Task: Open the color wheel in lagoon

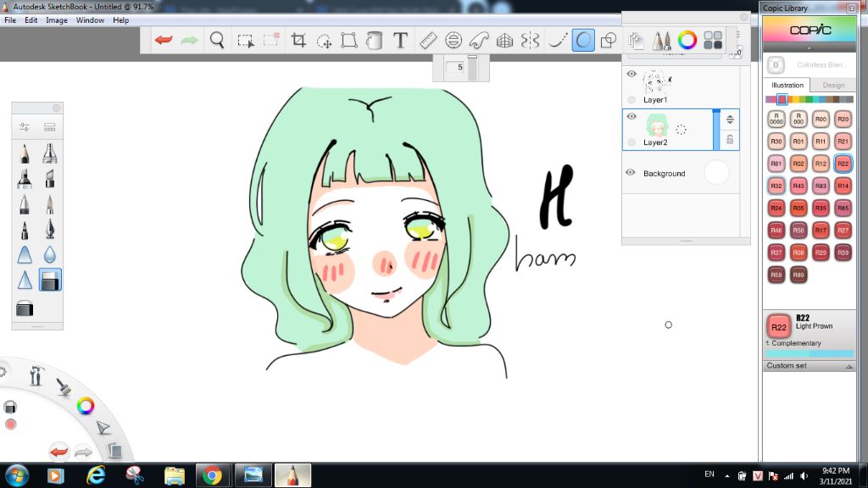Action: pyautogui.click(x=86, y=406)
